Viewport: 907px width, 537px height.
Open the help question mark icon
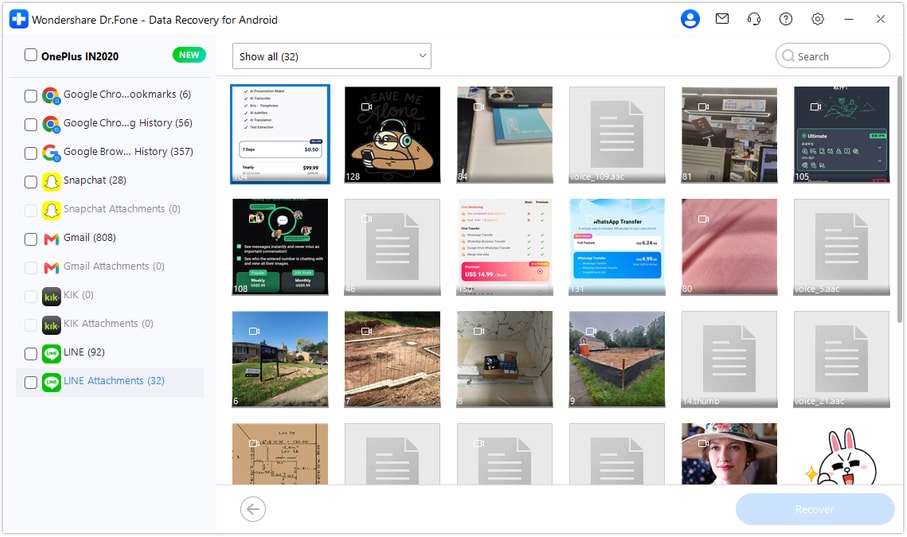786,19
